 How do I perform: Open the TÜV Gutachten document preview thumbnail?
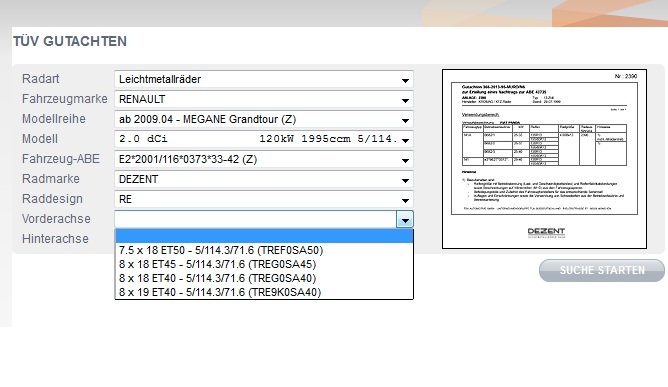pyautogui.click(x=544, y=159)
